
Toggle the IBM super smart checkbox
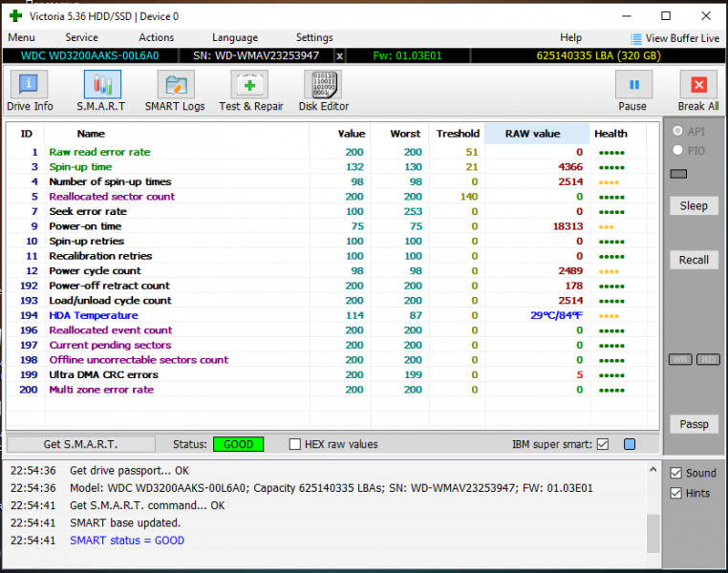pyautogui.click(x=602, y=444)
